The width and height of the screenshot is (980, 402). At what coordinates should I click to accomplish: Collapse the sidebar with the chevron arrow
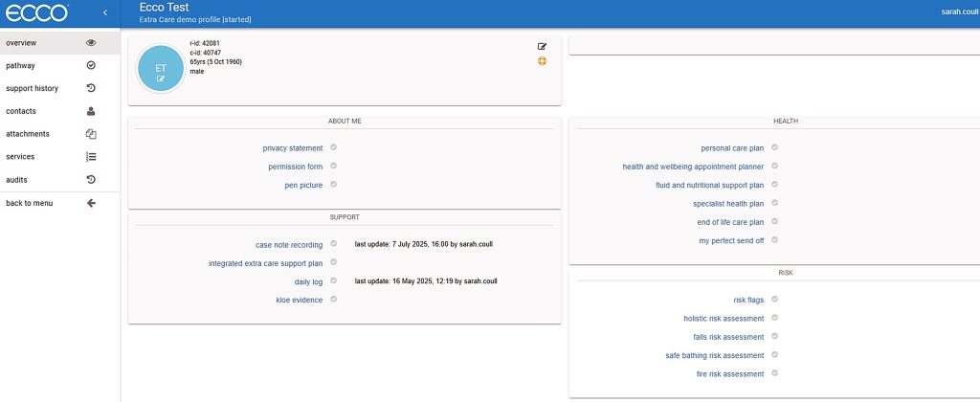104,12
